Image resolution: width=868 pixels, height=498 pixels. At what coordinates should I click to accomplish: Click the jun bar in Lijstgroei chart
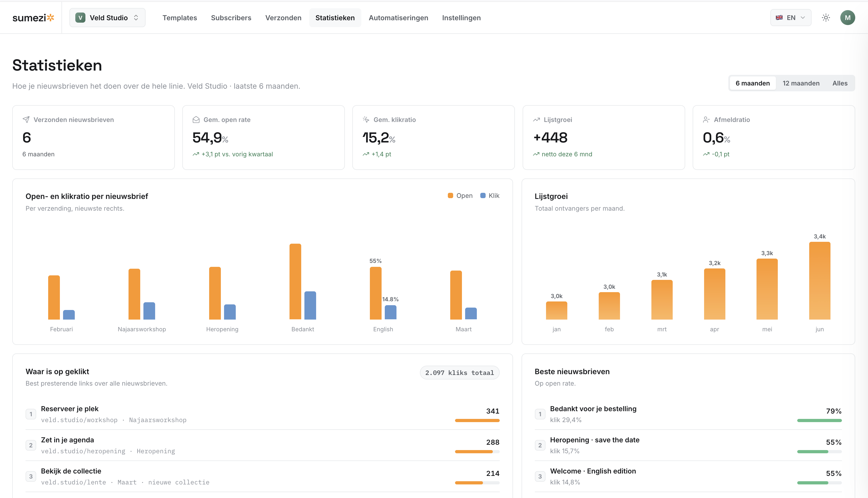[x=820, y=281]
